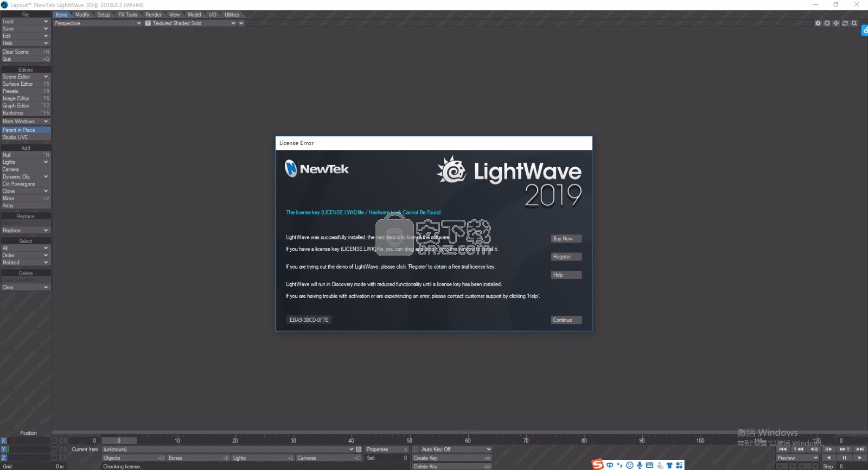Click the frame 0 timeline slider handle
The height and width of the screenshot is (470, 868).
coord(119,441)
